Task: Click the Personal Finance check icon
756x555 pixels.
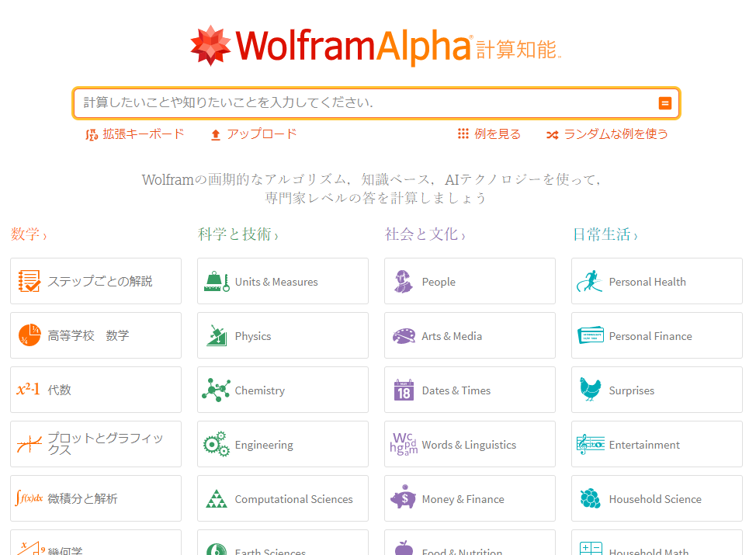Action: pyautogui.click(x=591, y=335)
